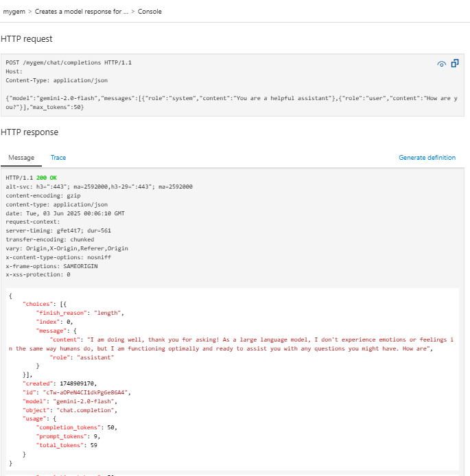Go to the mygem breadcrumb
Image resolution: width=470 pixels, height=476 pixels.
click(14, 12)
